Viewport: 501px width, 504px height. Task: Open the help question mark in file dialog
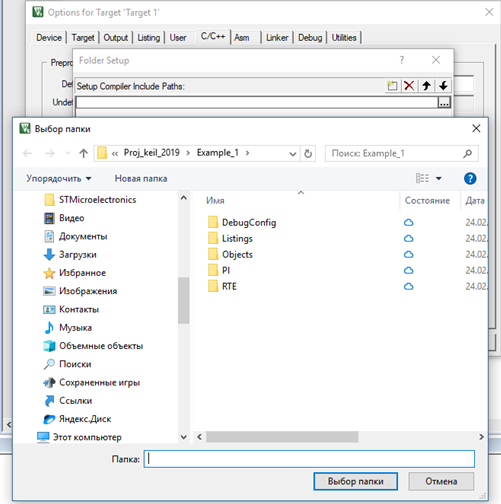[x=470, y=178]
